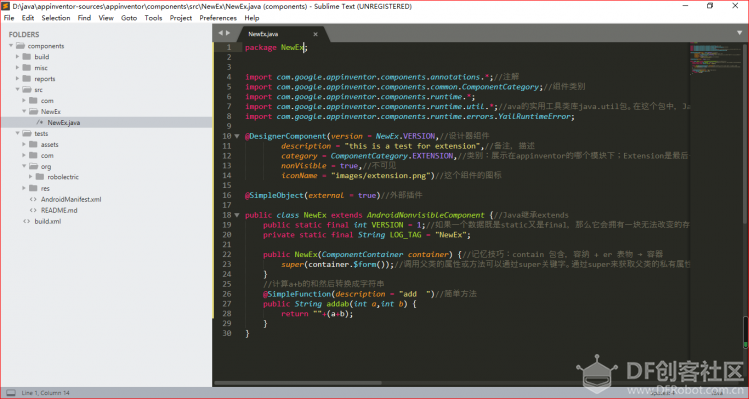Click README.md code file icon
This screenshot has width=749, height=399.
[33, 210]
